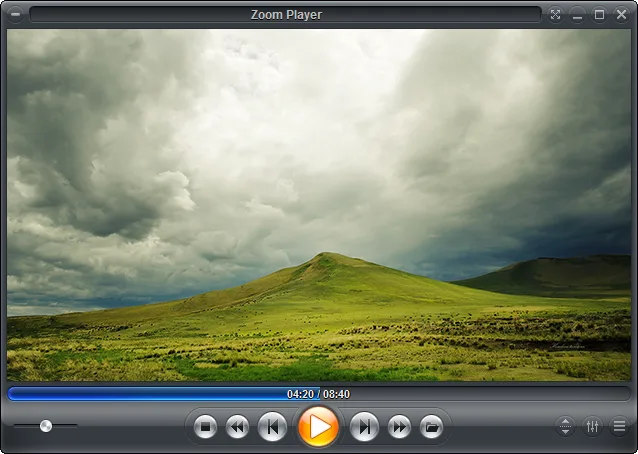Screen dimensions: 638x454
Task: Open the playlist menu icon
Action: pos(619,426)
